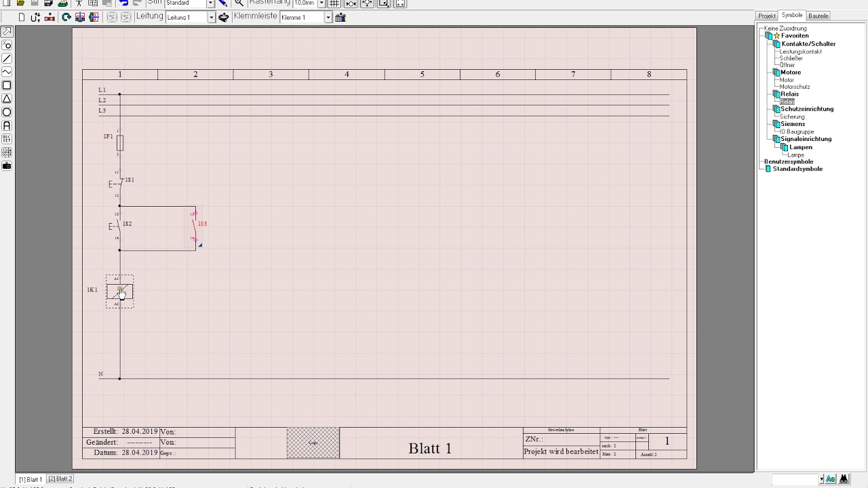
Task: Click the Logo placeholder in title block
Action: tap(313, 443)
